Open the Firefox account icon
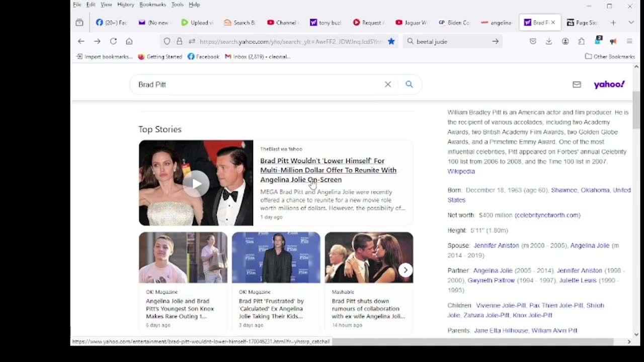This screenshot has width=644, height=362. [565, 41]
